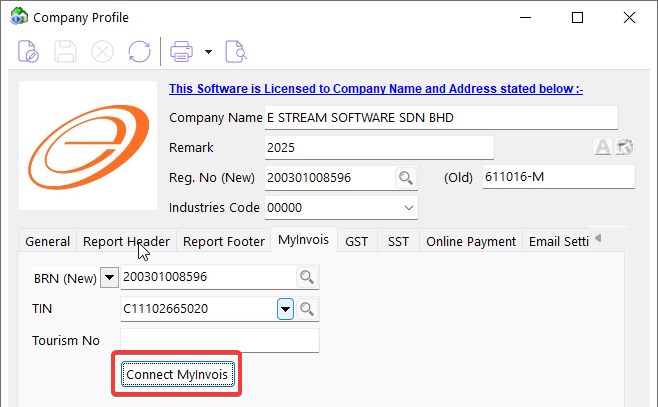This screenshot has width=658, height=407.
Task: Switch to the General tab
Action: point(47,241)
